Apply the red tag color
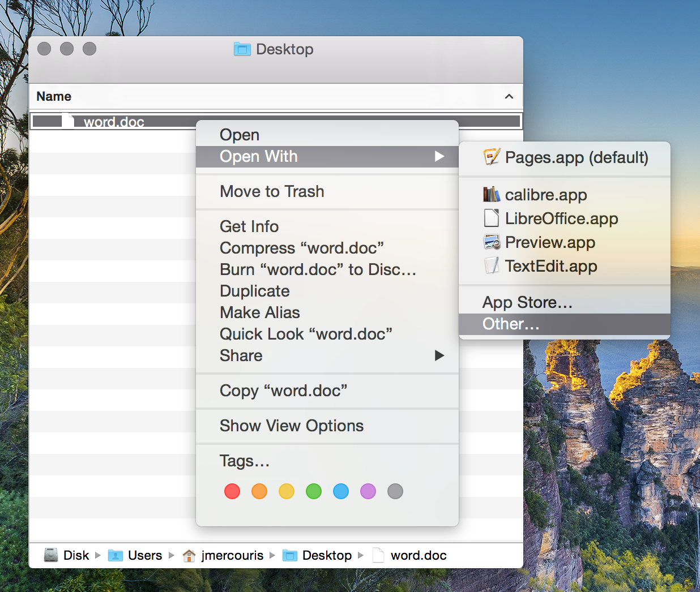The width and height of the screenshot is (700, 592). click(232, 491)
